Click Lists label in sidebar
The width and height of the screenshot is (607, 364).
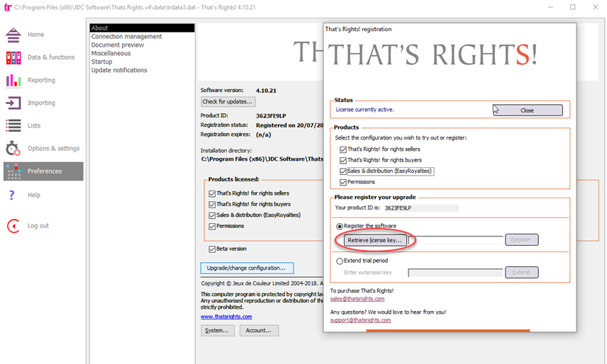pyautogui.click(x=33, y=125)
